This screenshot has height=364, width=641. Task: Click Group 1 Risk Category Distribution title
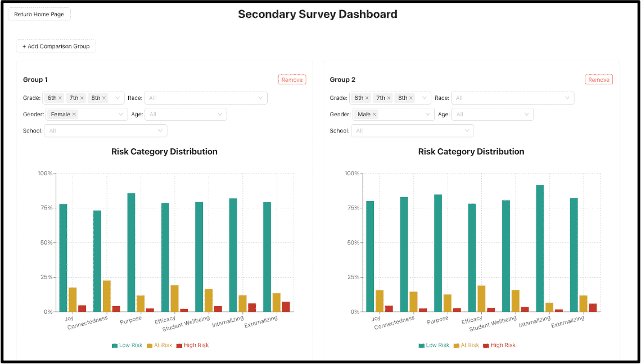[164, 152]
